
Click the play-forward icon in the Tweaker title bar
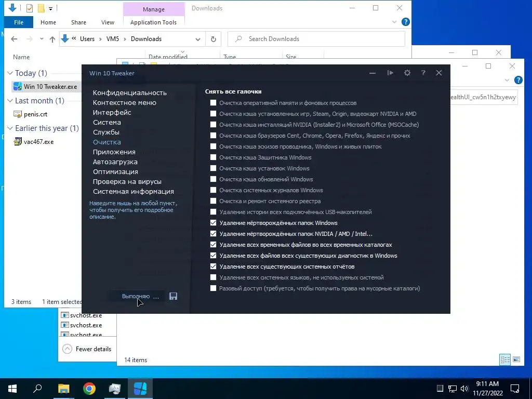pos(390,73)
